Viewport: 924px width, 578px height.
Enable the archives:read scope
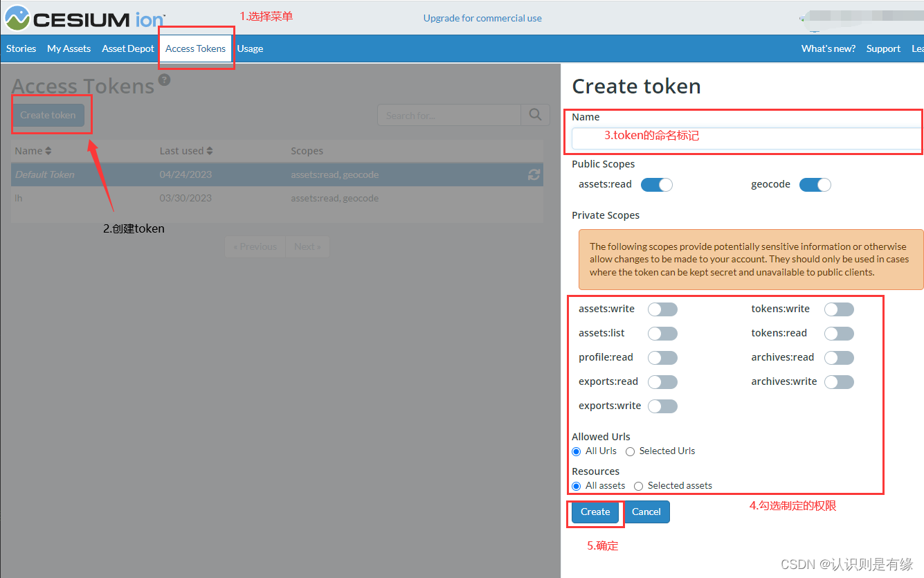coord(839,358)
